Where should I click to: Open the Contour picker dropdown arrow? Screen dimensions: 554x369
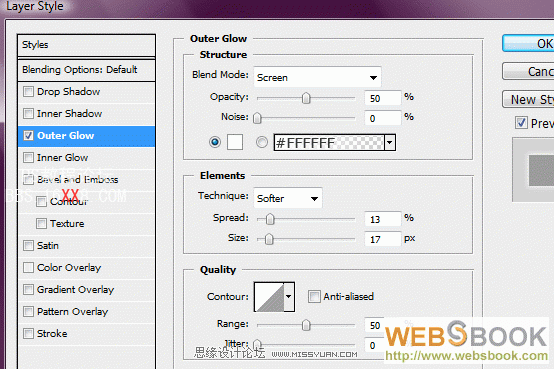pyautogui.click(x=289, y=297)
